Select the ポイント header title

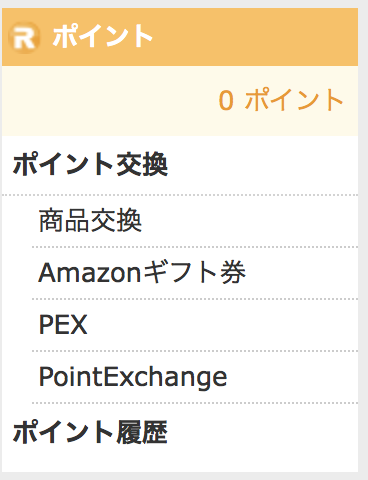[103, 36]
